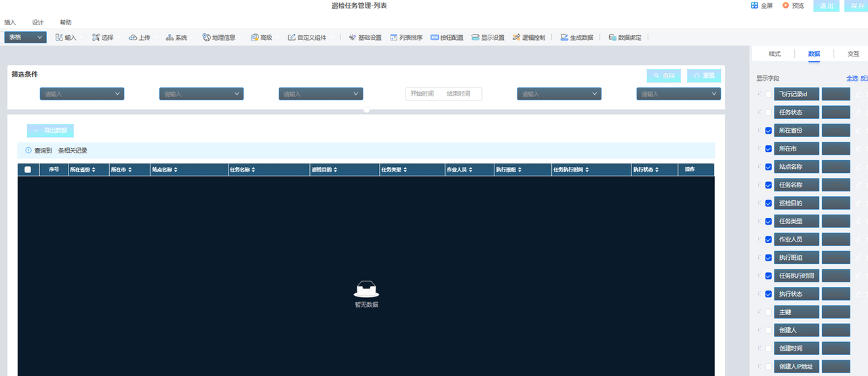Click the 查询 search button
The width and height of the screenshot is (868, 376).
(664, 75)
